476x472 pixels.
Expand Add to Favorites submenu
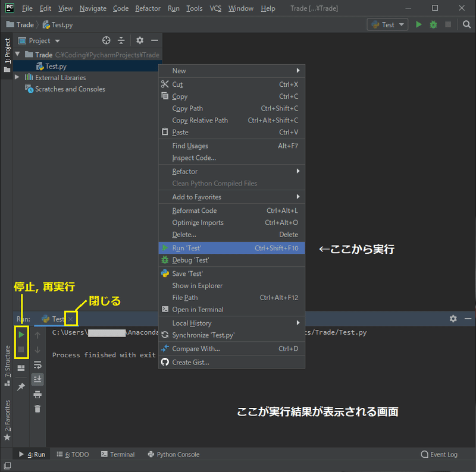tap(231, 197)
